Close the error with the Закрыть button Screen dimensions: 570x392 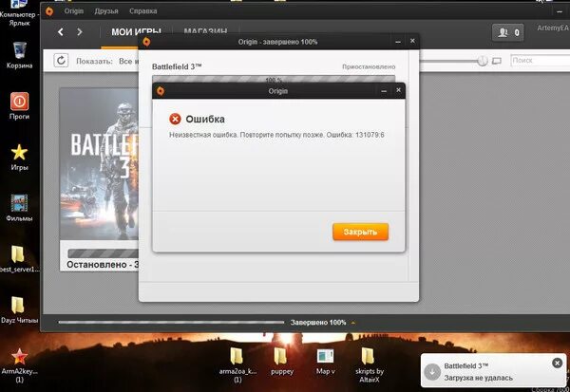click(x=360, y=232)
